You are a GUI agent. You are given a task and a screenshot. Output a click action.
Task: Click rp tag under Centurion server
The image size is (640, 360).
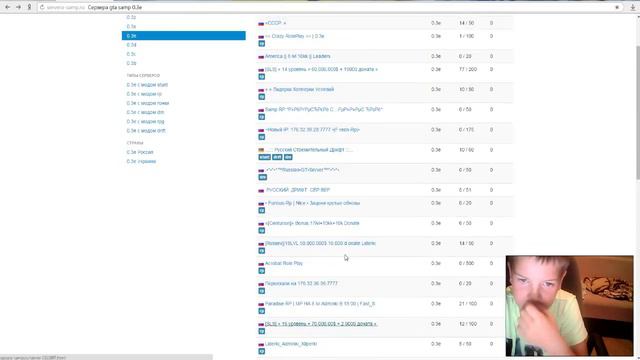pyautogui.click(x=262, y=231)
